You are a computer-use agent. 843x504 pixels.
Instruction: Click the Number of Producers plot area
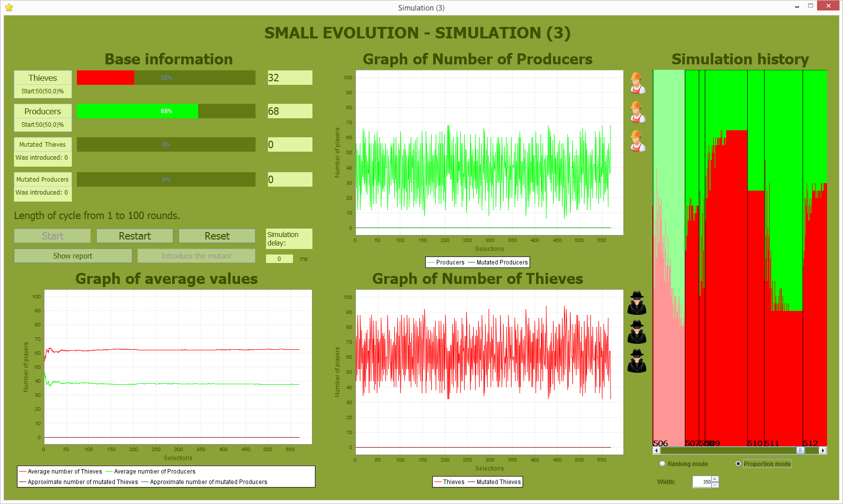pos(490,152)
